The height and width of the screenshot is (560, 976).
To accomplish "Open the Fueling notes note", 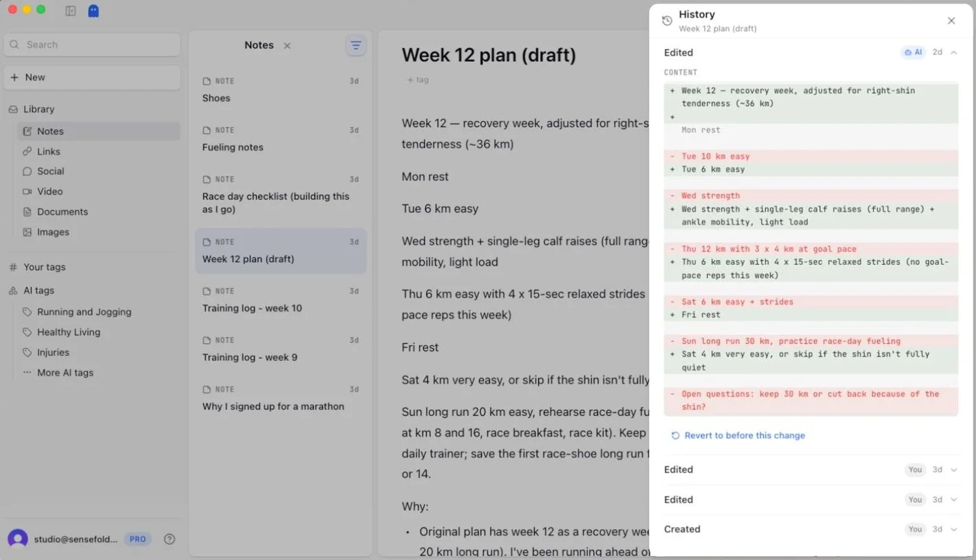I will point(281,139).
